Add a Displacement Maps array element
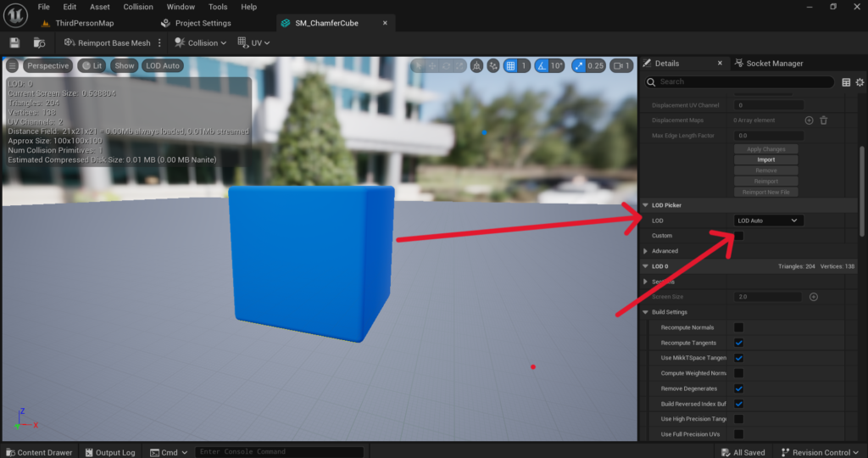This screenshot has height=458, width=868. pyautogui.click(x=809, y=120)
